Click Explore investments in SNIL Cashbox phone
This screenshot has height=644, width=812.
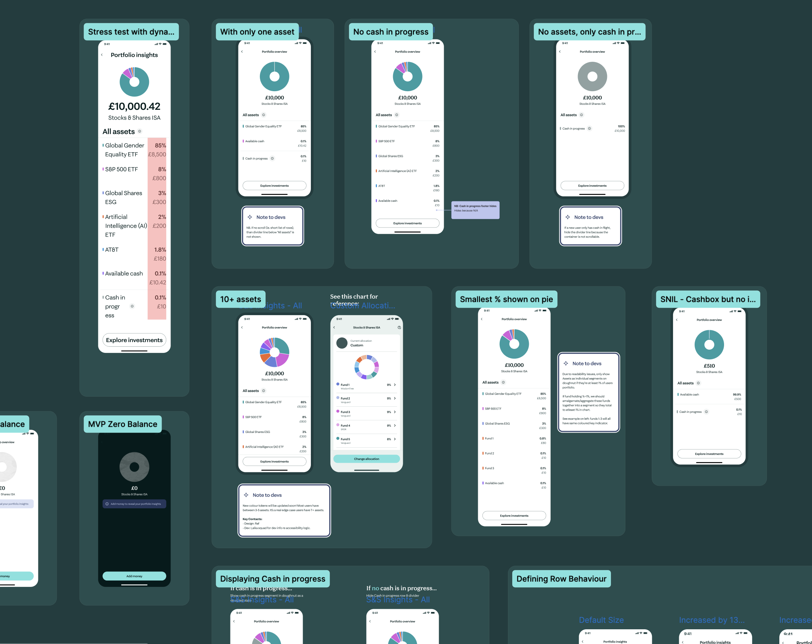pyautogui.click(x=709, y=454)
